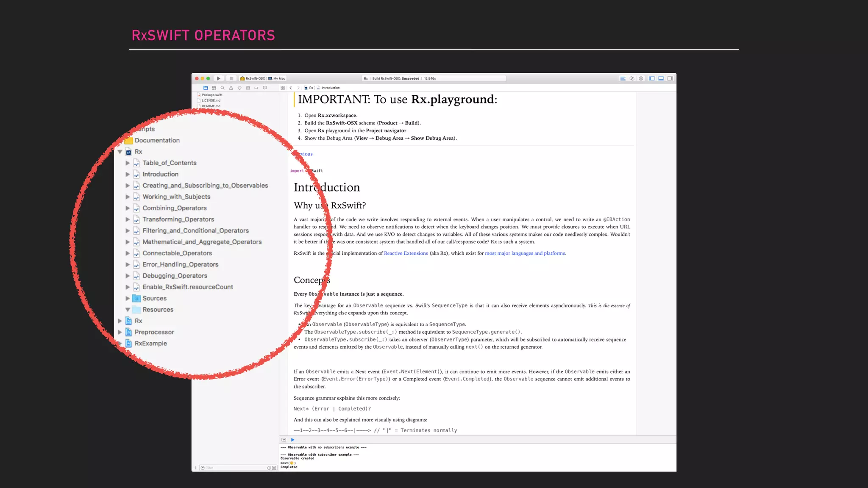The width and height of the screenshot is (868, 488).
Task: Open the RxSwift-OSX scheme selector
Action: click(253, 78)
